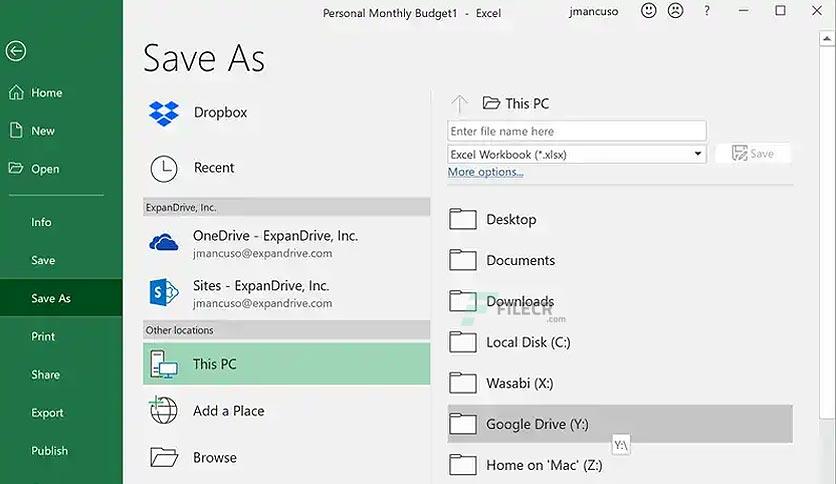Viewport: 836px width, 484px height.
Task: Select OneDrive - ExpanDrive, Inc. label
Action: pyautogui.click(x=275, y=236)
